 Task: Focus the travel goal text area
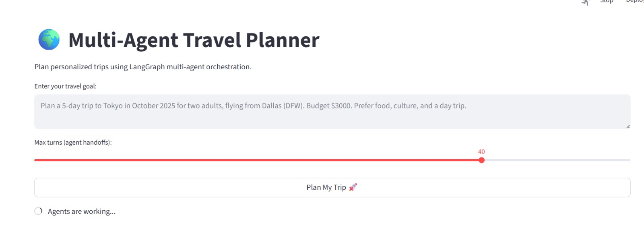coord(332,112)
